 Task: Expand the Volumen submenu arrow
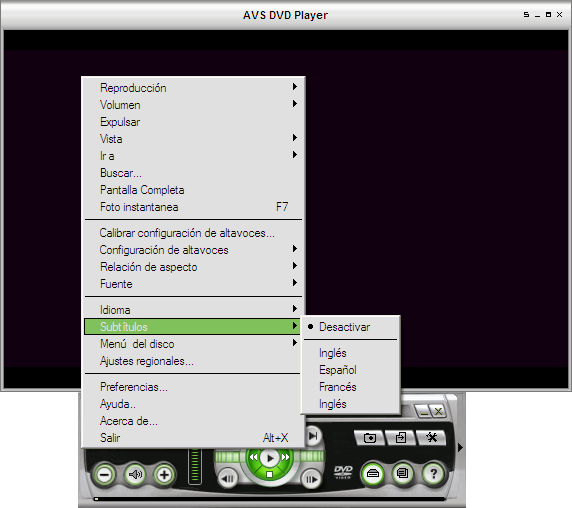coord(295,104)
